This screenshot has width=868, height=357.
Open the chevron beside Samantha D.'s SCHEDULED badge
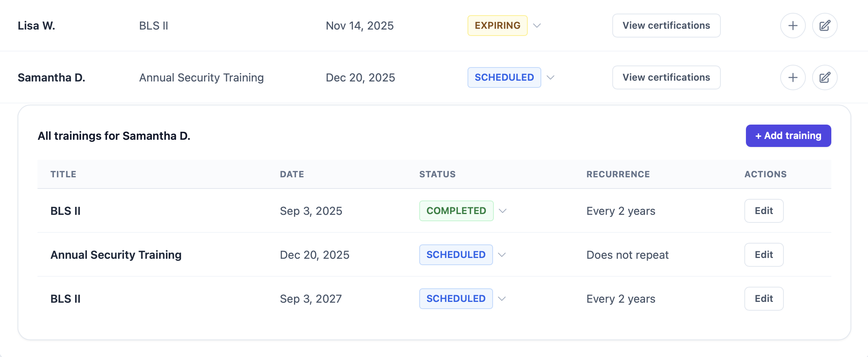(x=550, y=77)
